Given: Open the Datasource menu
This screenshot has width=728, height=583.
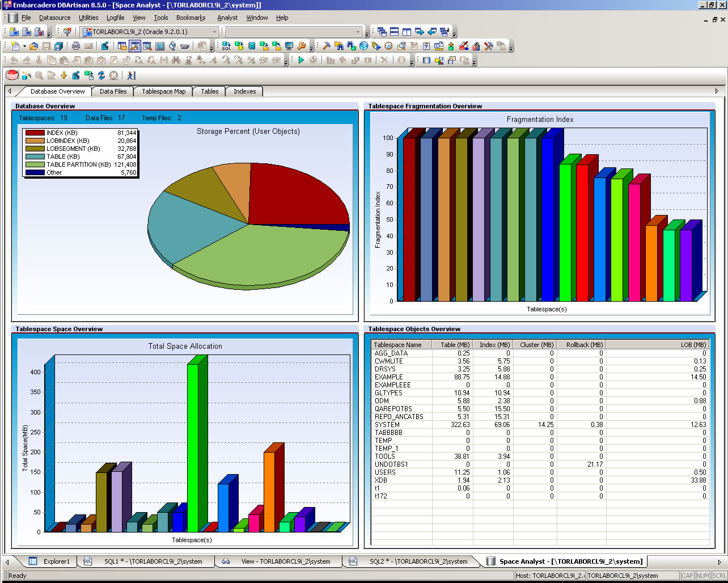Looking at the screenshot, I should click(x=55, y=18).
